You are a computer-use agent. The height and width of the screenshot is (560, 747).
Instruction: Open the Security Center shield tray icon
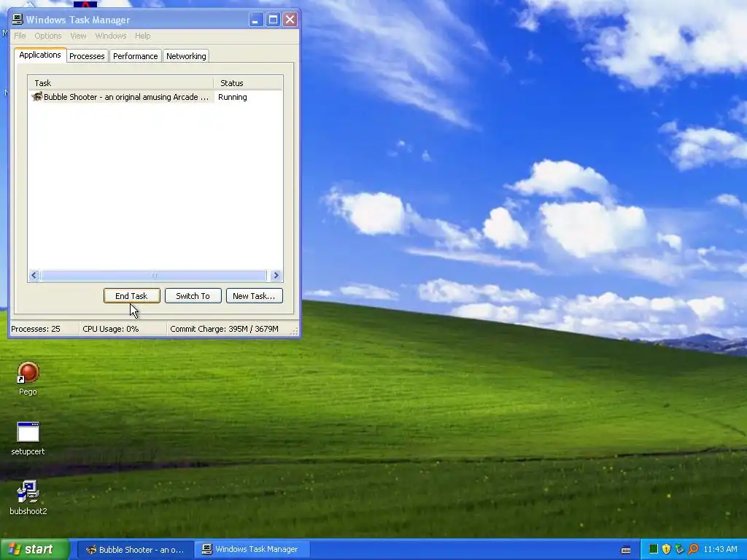[667, 549]
